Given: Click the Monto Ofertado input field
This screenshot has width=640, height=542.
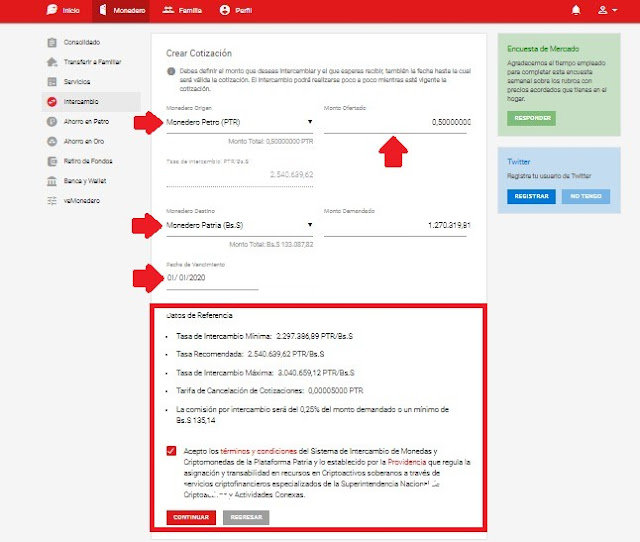Looking at the screenshot, I should [397, 122].
